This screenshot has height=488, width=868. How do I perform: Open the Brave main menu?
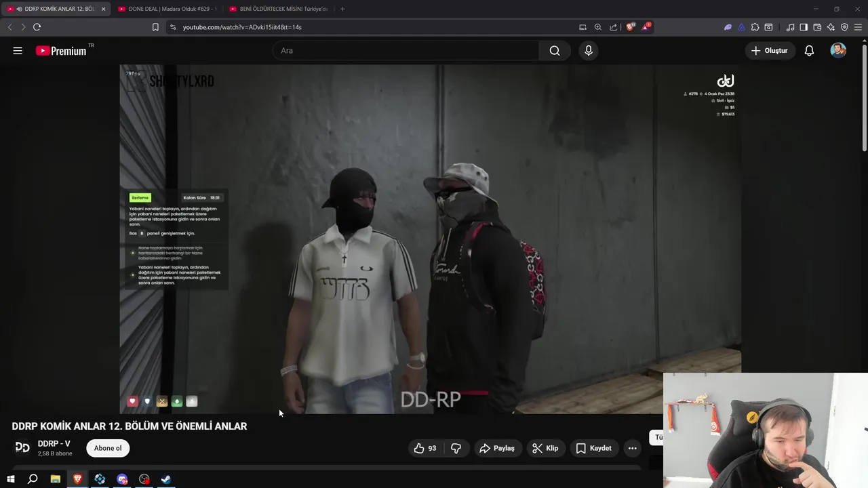pos(859,27)
